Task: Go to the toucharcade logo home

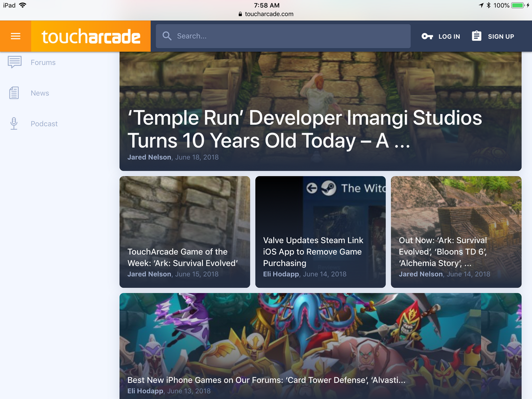Action: point(91,36)
